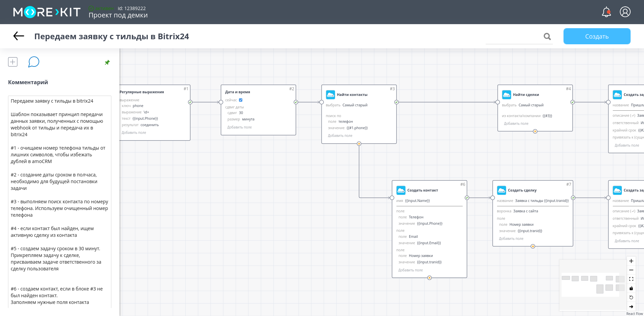This screenshot has height=316, width=644.
Task: Open the воронка field in Создать сделку
Action: click(525, 211)
